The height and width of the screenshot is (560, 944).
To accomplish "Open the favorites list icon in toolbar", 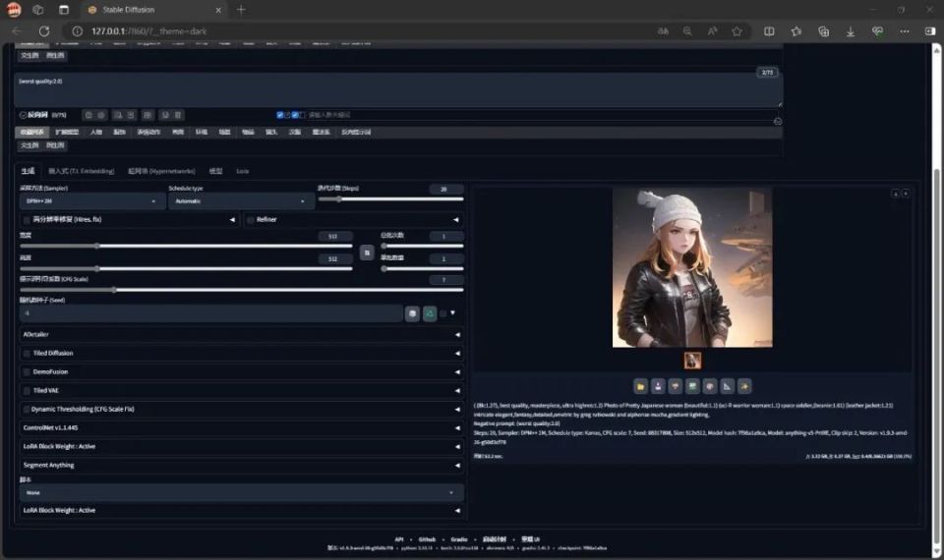I will 796,31.
